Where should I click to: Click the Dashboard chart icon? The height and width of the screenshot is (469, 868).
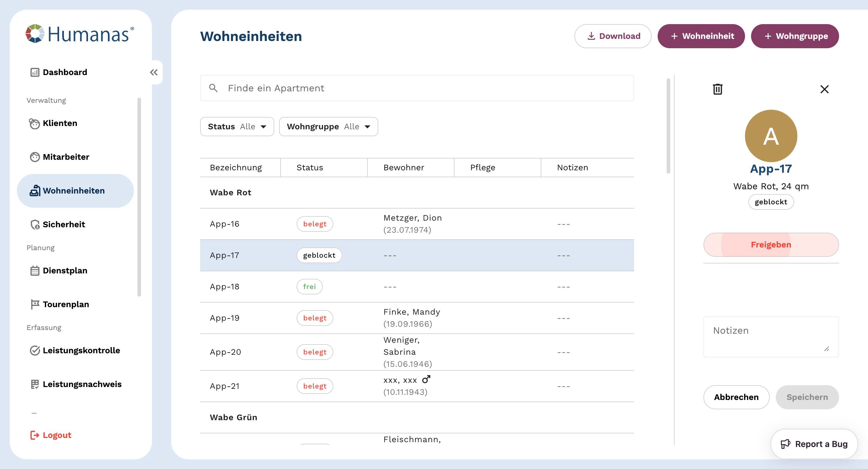[35, 72]
